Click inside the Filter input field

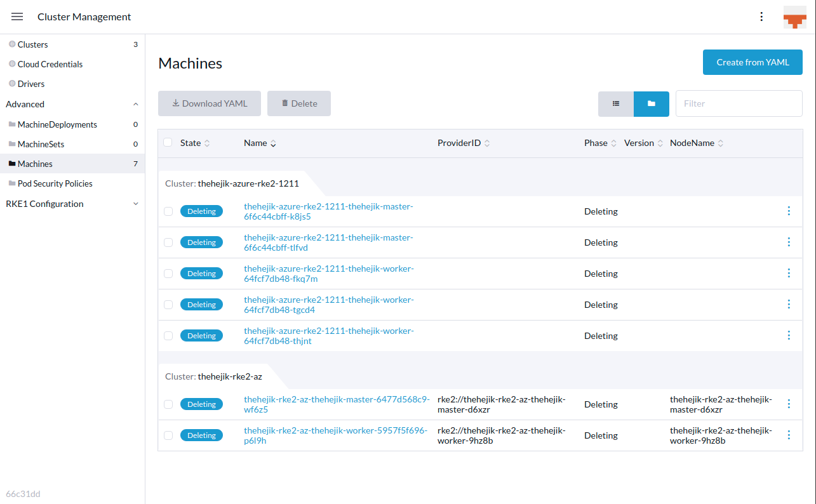click(739, 103)
